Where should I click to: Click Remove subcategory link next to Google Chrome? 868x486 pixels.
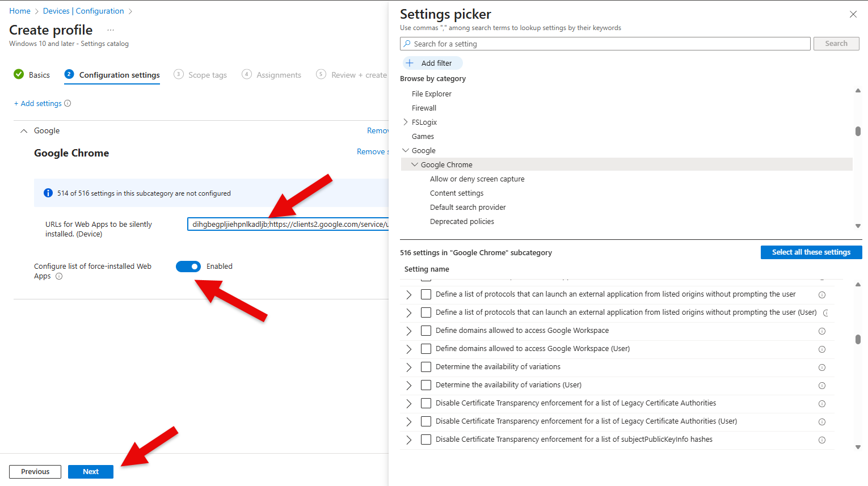(373, 151)
